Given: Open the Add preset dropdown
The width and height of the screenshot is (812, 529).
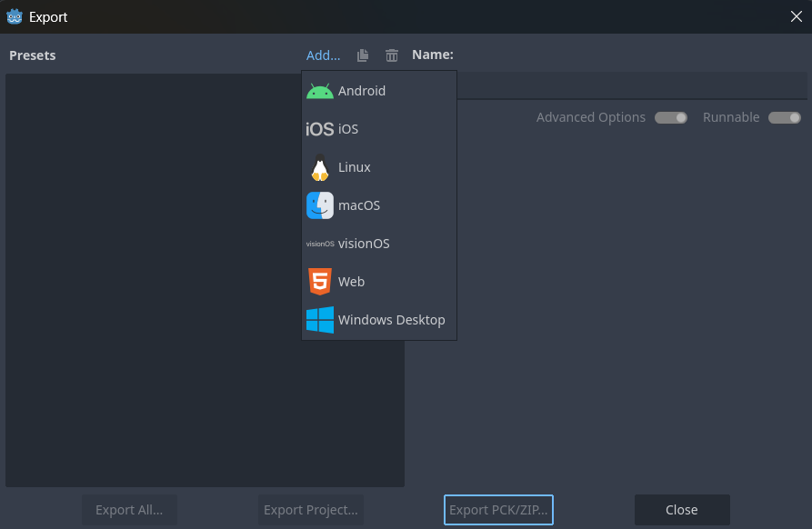Looking at the screenshot, I should point(323,55).
